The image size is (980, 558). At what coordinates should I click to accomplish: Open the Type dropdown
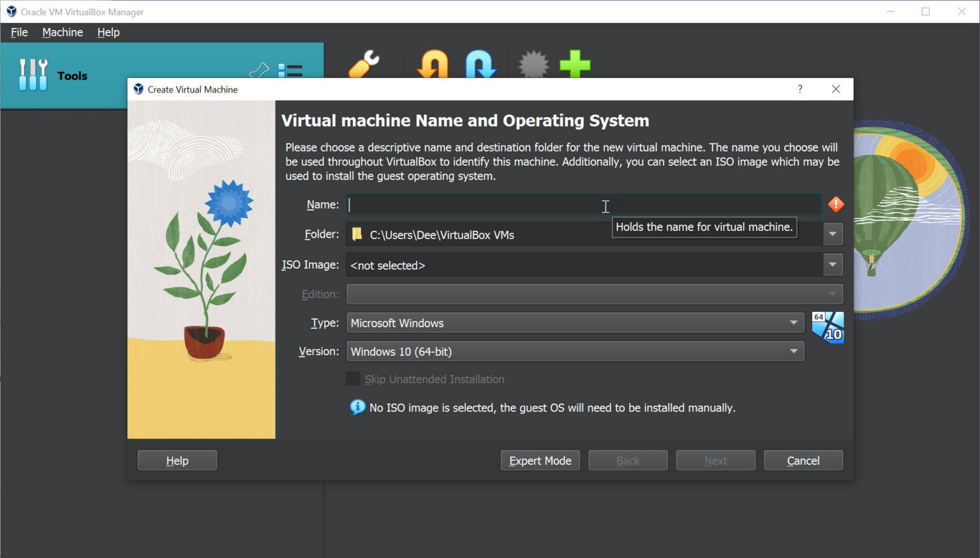793,323
